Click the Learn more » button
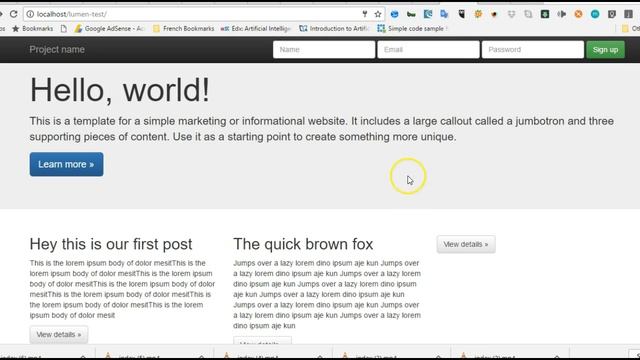This screenshot has height=360, width=640. coord(66,164)
